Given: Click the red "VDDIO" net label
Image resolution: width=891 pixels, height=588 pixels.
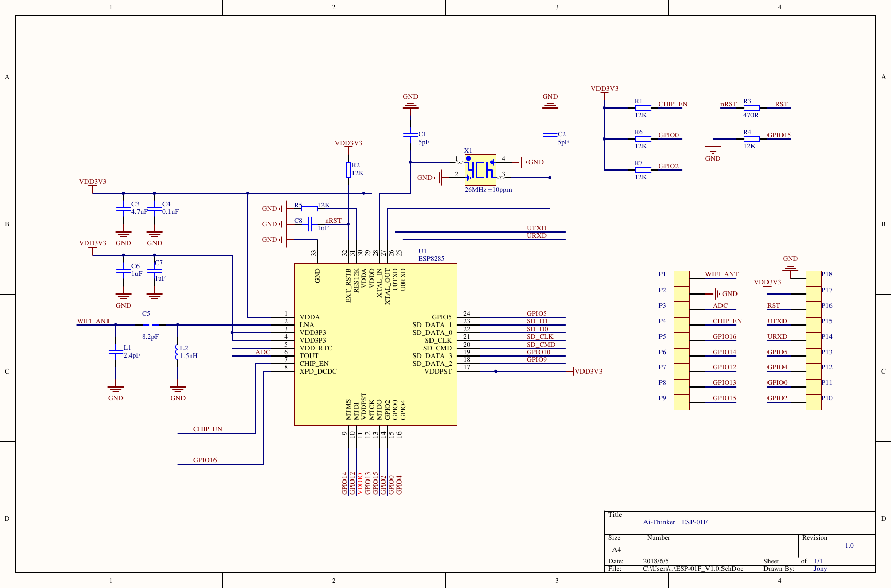Looking at the screenshot, I should [360, 484].
